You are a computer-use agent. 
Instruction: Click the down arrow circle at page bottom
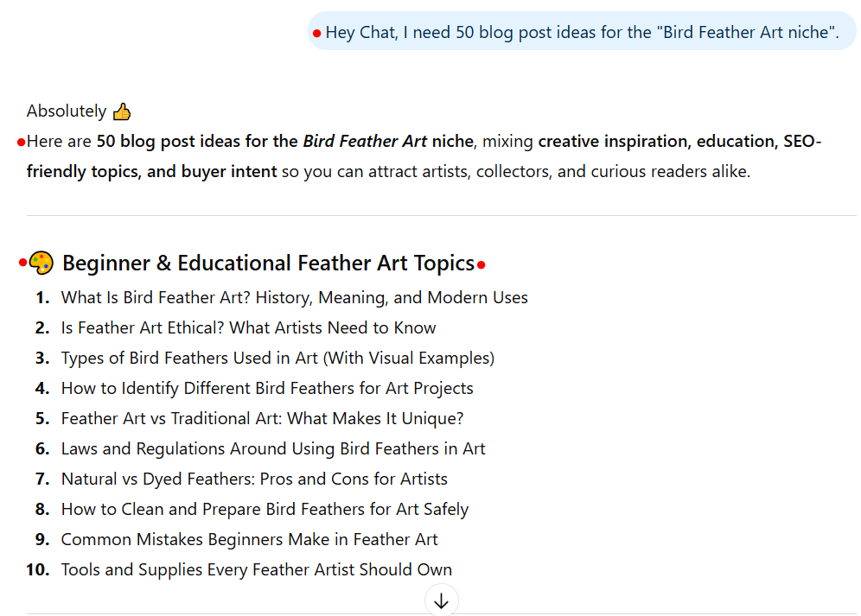(441, 600)
